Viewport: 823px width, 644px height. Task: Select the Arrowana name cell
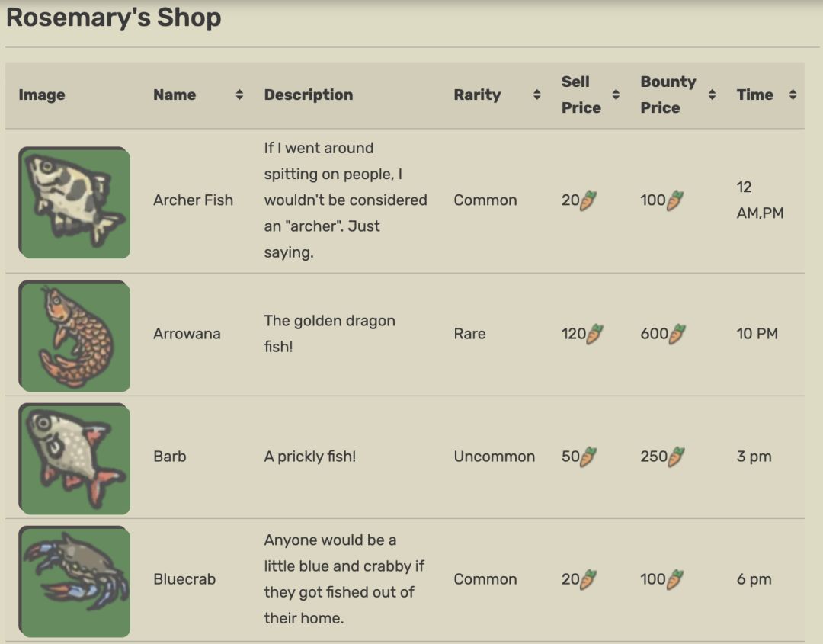coord(187,334)
